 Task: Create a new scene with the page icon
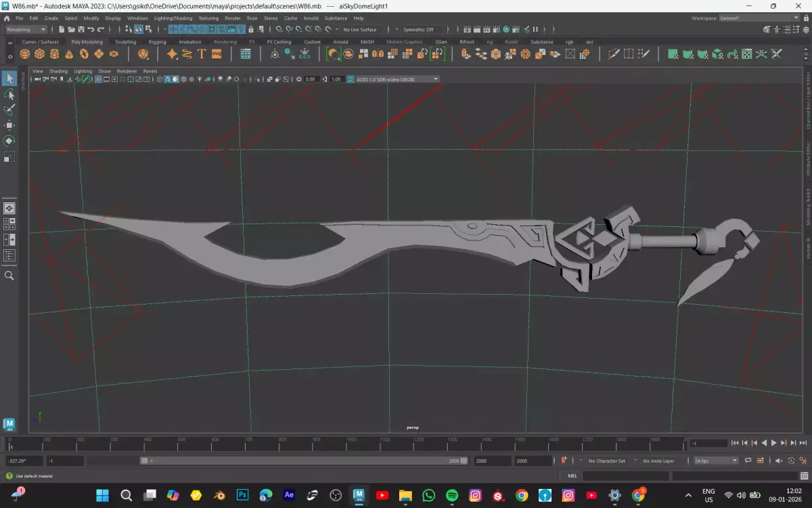[x=62, y=30]
